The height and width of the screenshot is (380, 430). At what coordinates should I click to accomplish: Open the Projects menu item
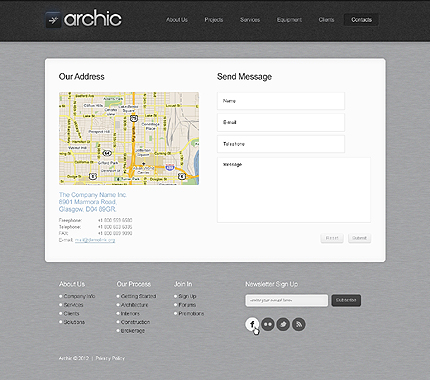pyautogui.click(x=214, y=20)
